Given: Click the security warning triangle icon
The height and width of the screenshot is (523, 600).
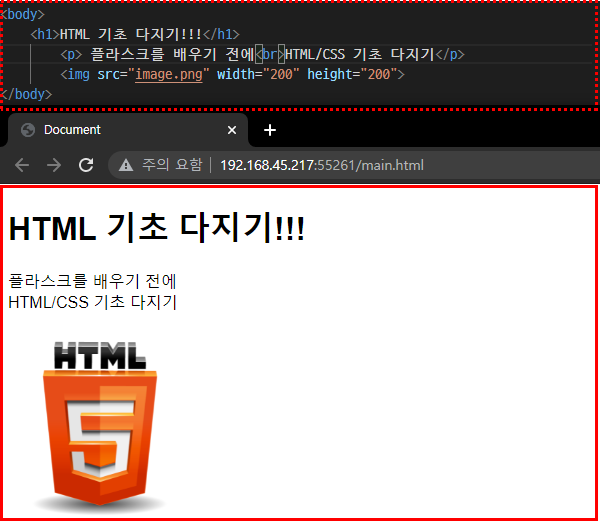Looking at the screenshot, I should [126, 165].
